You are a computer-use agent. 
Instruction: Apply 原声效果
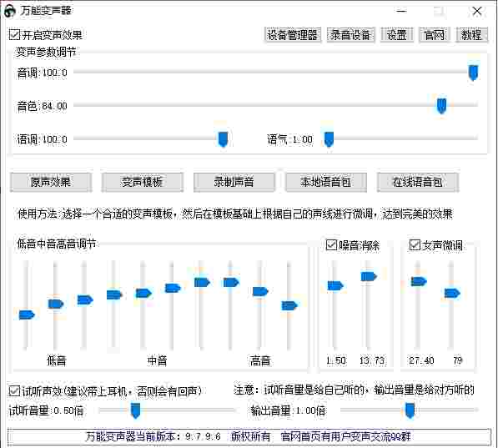point(51,182)
